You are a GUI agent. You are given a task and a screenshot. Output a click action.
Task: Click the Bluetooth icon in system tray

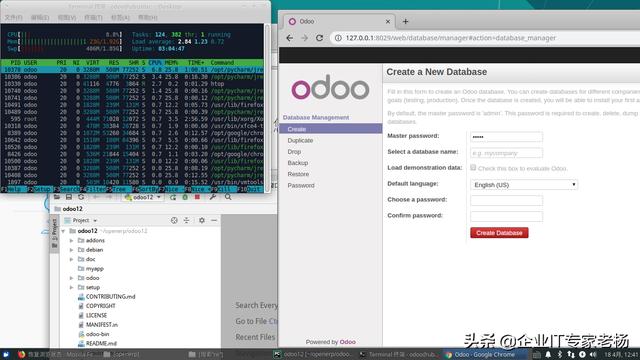click(560, 355)
